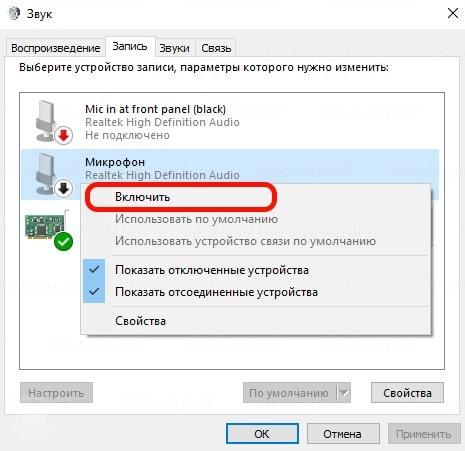Click the OK button
This screenshot has height=451, width=465.
coord(262,434)
